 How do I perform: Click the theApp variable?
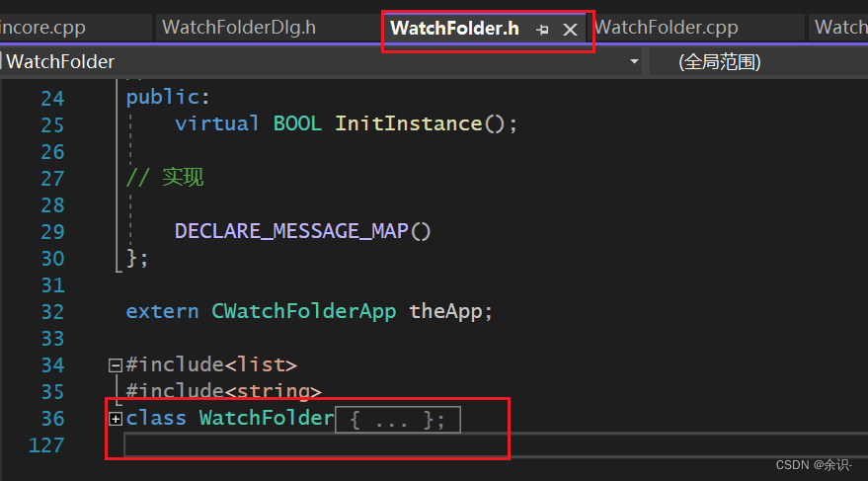(x=446, y=312)
